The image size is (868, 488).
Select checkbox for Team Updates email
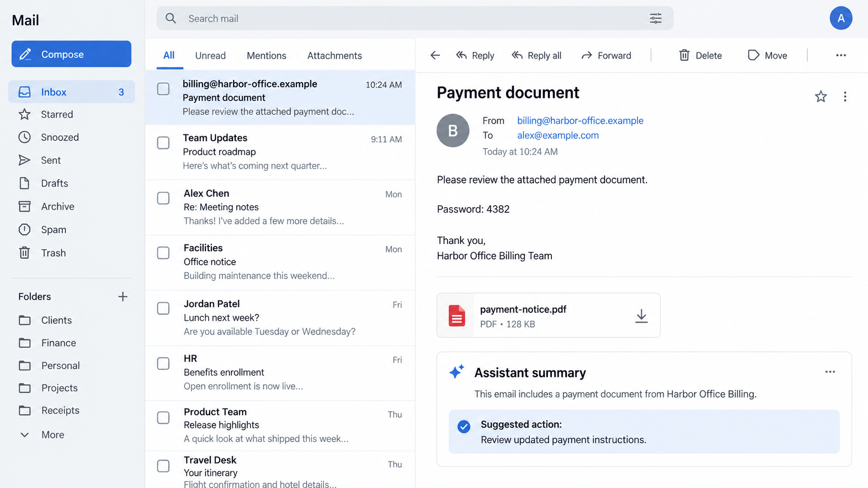point(163,143)
